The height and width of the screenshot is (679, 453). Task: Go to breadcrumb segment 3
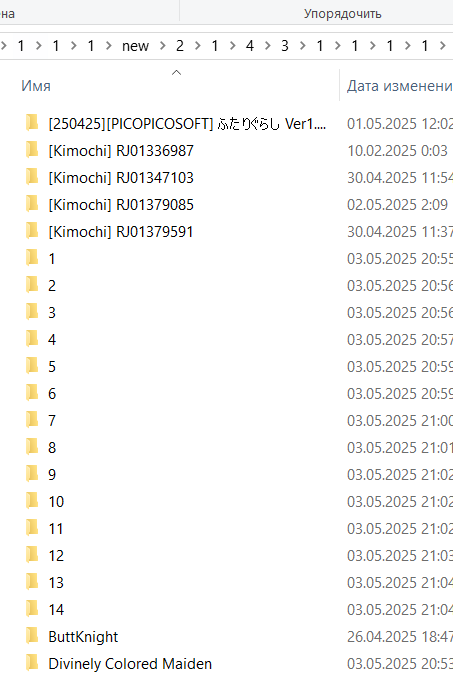(x=285, y=46)
